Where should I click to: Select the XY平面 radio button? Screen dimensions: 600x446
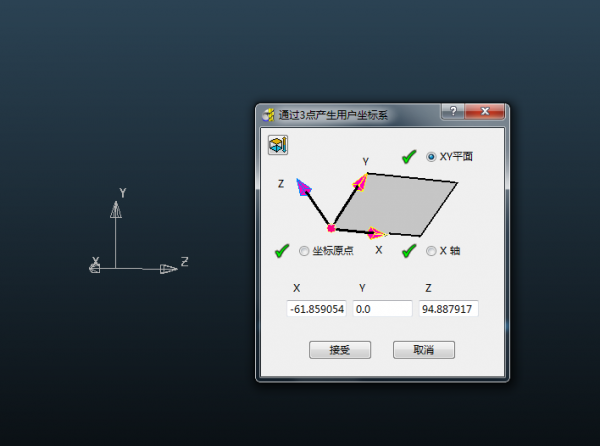pyautogui.click(x=432, y=157)
